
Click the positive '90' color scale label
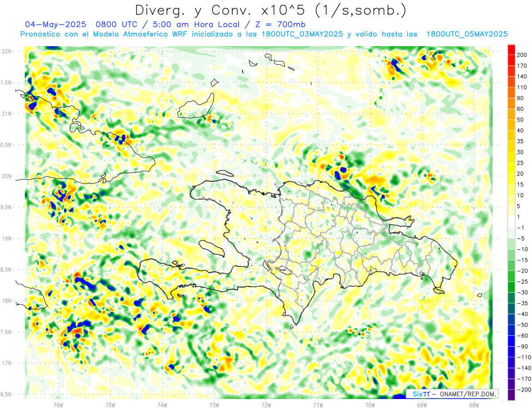pyautogui.click(x=520, y=98)
